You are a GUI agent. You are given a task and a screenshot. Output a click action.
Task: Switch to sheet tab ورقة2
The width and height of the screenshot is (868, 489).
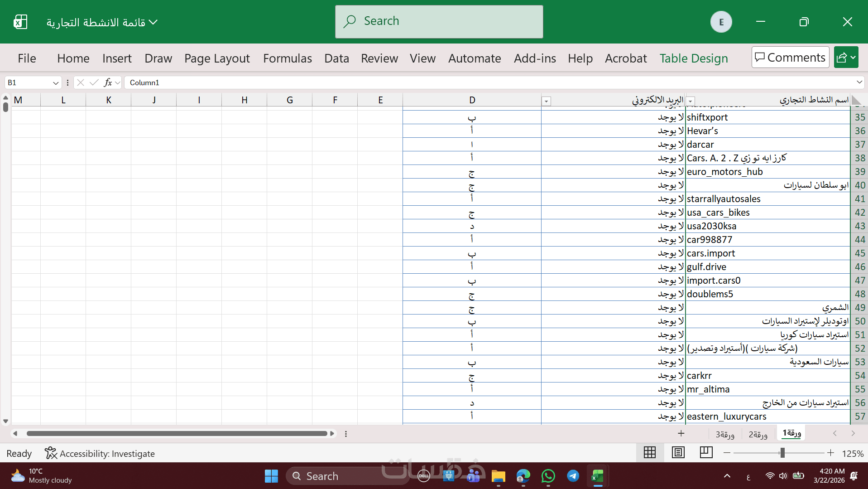[x=758, y=434]
